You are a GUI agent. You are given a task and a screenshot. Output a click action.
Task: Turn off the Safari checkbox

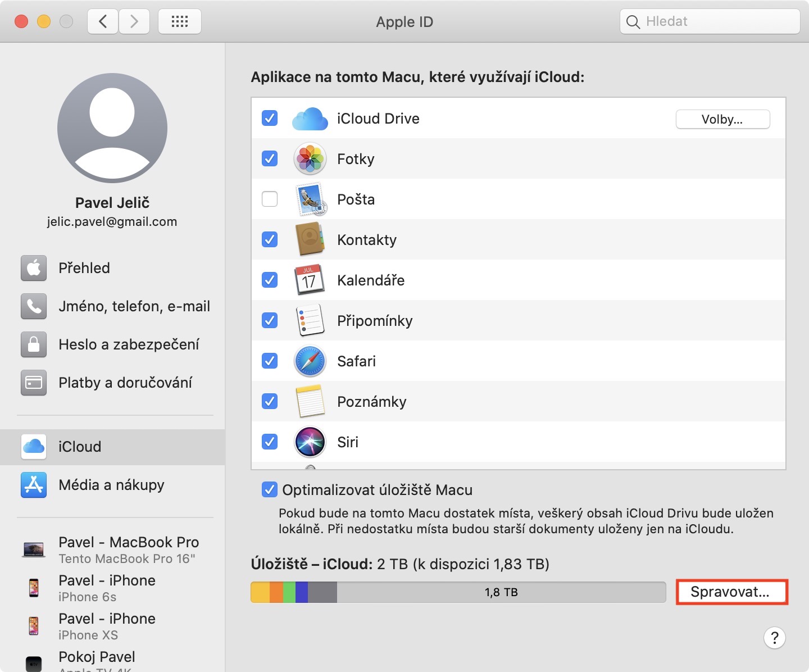270,361
